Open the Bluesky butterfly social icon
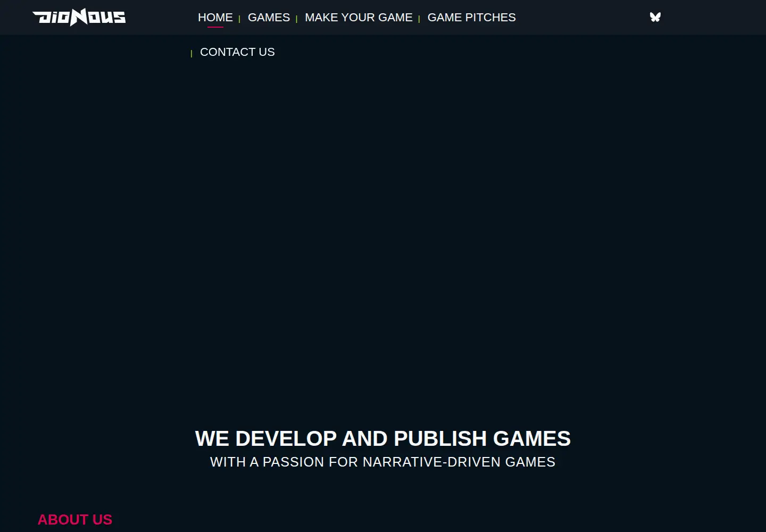766x532 pixels. click(x=655, y=17)
